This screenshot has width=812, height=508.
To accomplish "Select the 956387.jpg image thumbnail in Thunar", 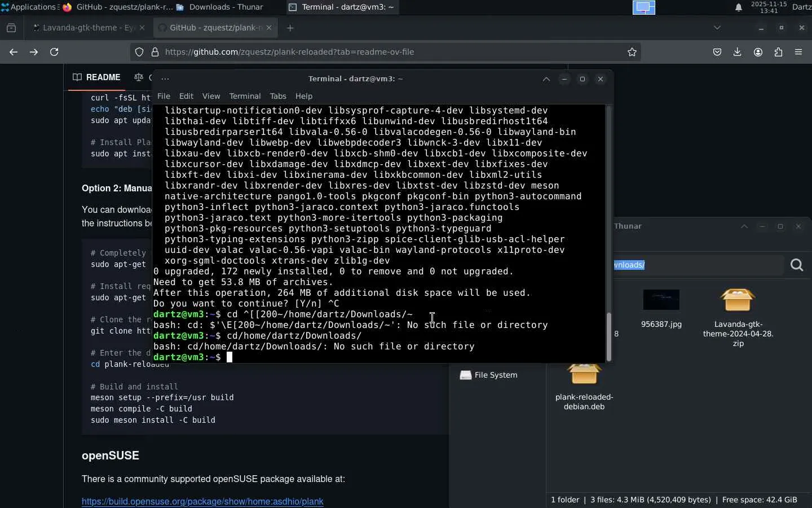I will click(x=661, y=300).
